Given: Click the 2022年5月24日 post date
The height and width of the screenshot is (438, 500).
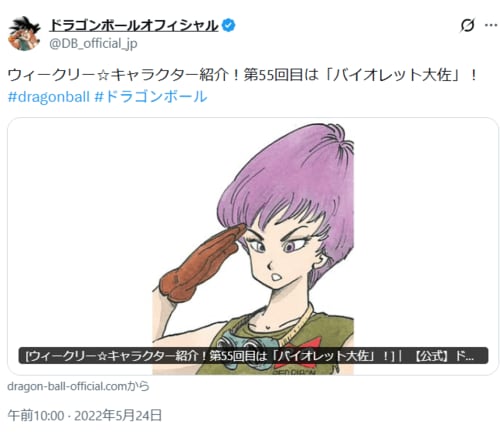Looking at the screenshot, I should (x=118, y=416).
